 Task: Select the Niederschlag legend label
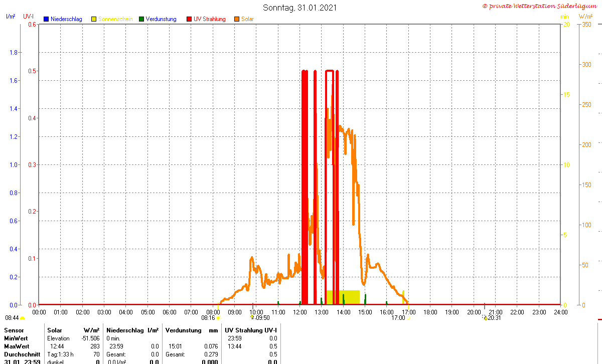(x=66, y=19)
